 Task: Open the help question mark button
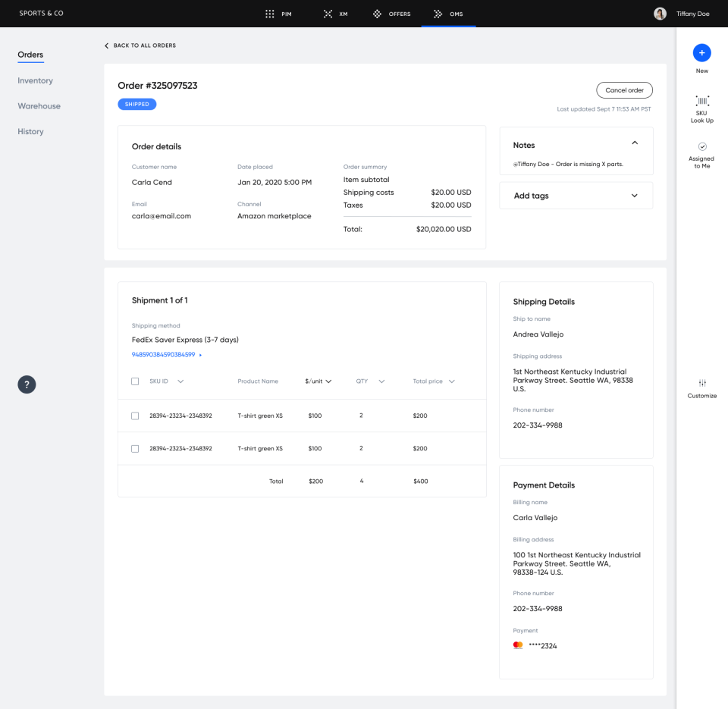coord(27,384)
